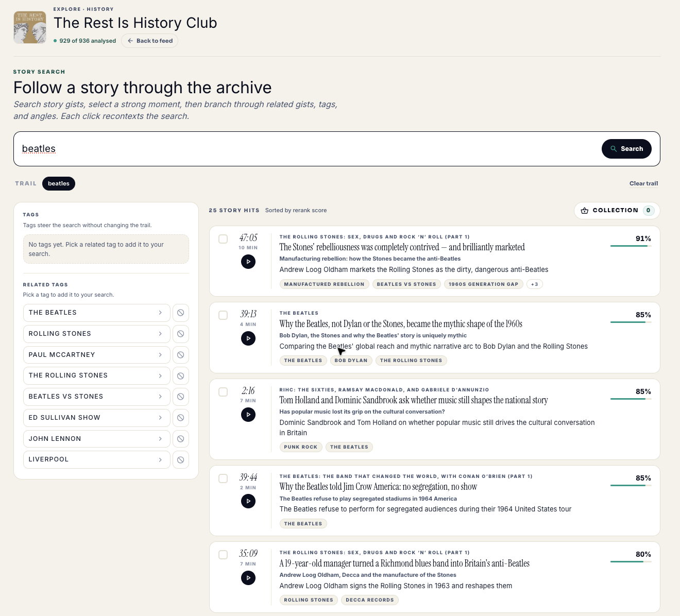This screenshot has height=616, width=680.
Task: Click the 929 of 936 analysed status
Action: pos(84,41)
